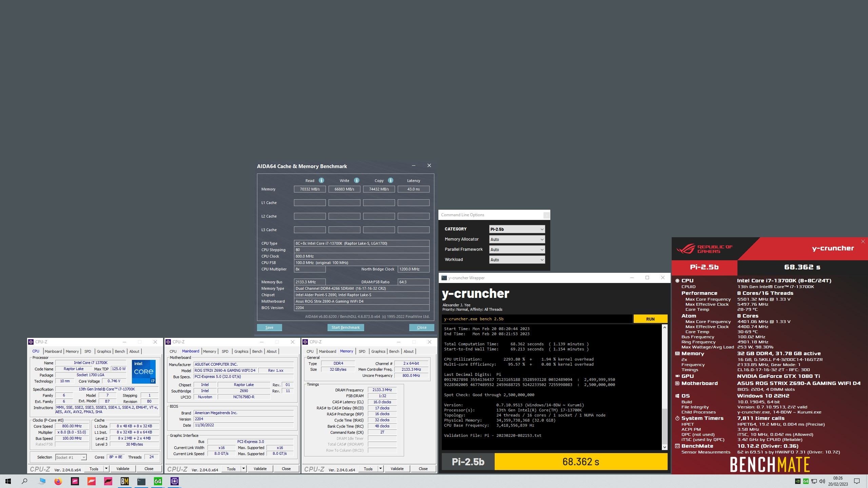Image resolution: width=868 pixels, height=488 pixels.
Task: Click y-cruncher output scrollbar down arrow
Action: (665, 447)
